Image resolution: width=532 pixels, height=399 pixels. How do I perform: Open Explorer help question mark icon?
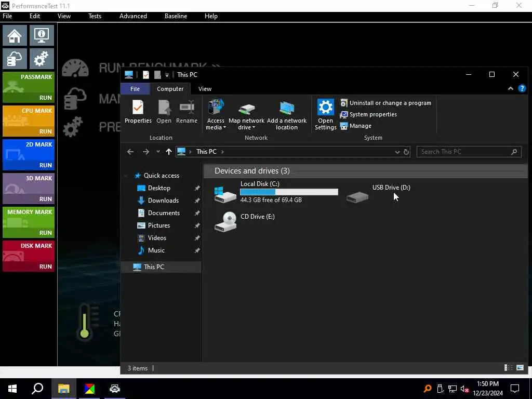pyautogui.click(x=522, y=88)
